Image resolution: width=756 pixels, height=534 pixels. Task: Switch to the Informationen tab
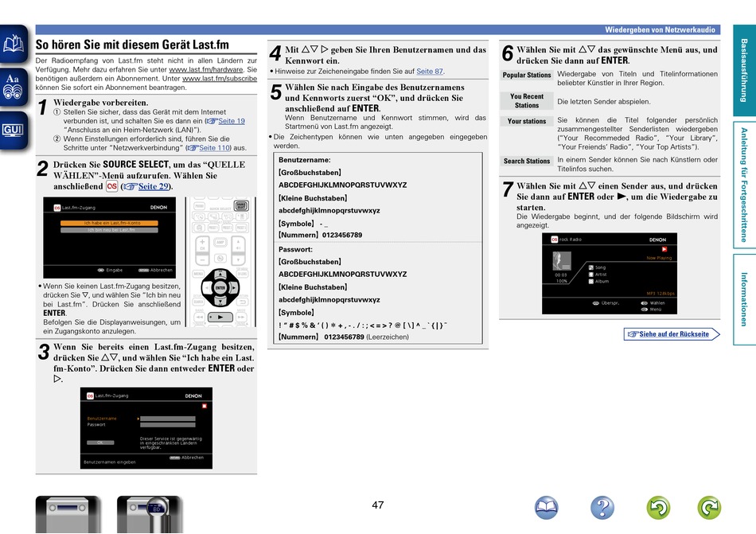(x=744, y=299)
